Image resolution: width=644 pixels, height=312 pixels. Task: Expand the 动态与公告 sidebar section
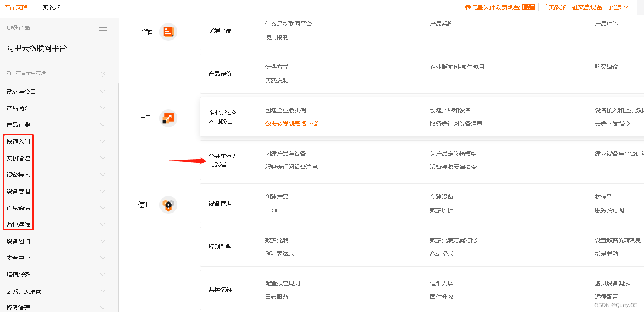pyautogui.click(x=103, y=92)
